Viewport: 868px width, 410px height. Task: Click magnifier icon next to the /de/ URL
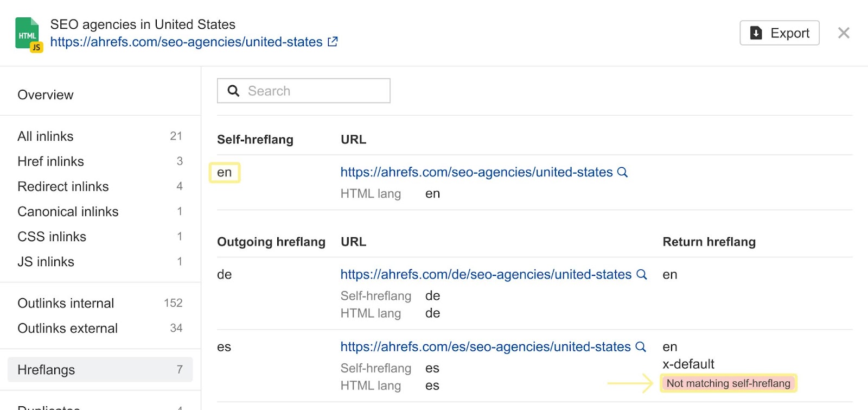641,274
